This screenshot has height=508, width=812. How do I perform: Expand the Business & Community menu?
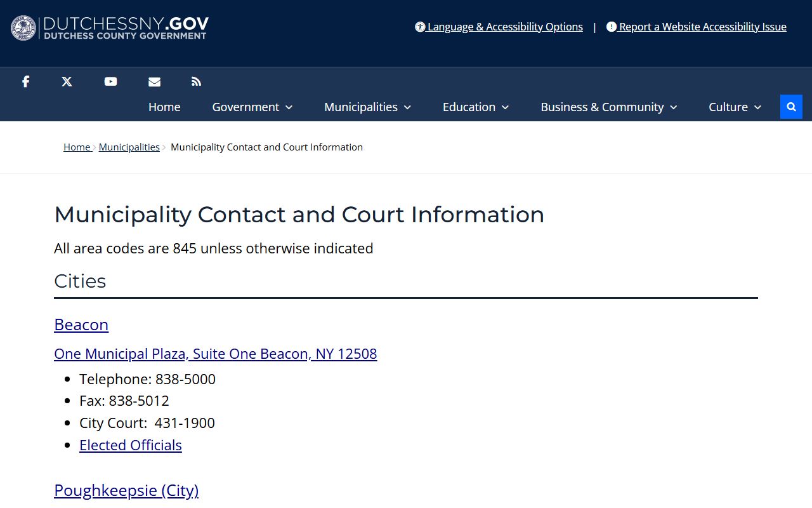click(x=609, y=107)
